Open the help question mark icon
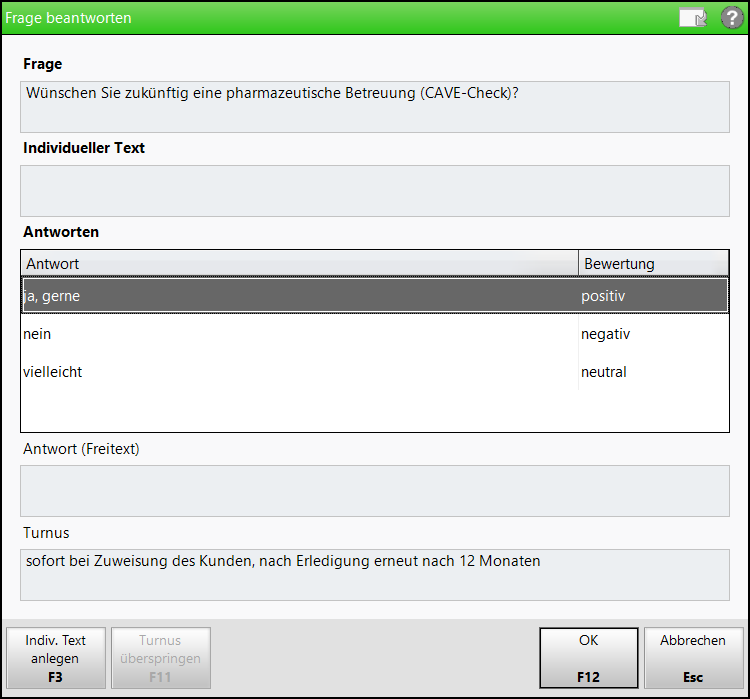750x699 pixels. point(732,18)
